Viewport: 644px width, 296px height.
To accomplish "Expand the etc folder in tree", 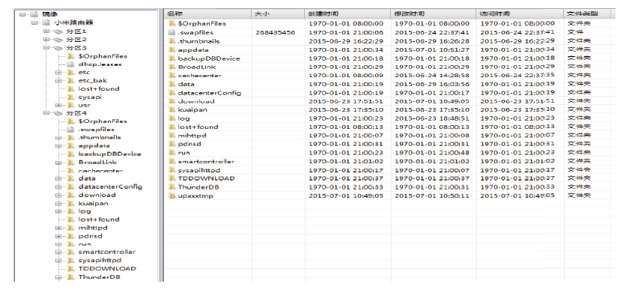I will [x=58, y=73].
